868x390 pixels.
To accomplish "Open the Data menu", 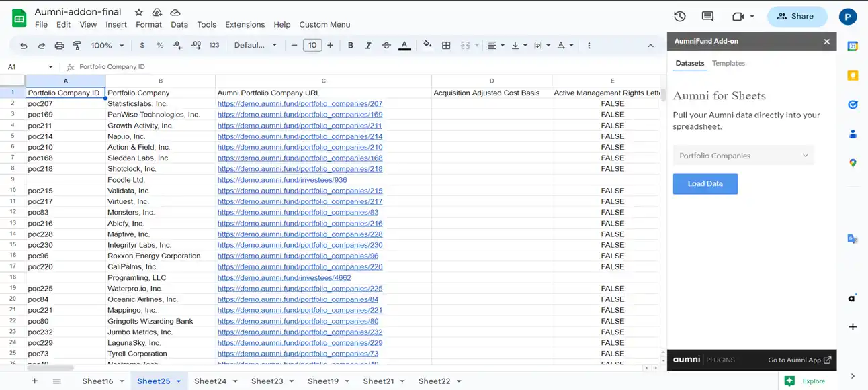I will click(179, 25).
